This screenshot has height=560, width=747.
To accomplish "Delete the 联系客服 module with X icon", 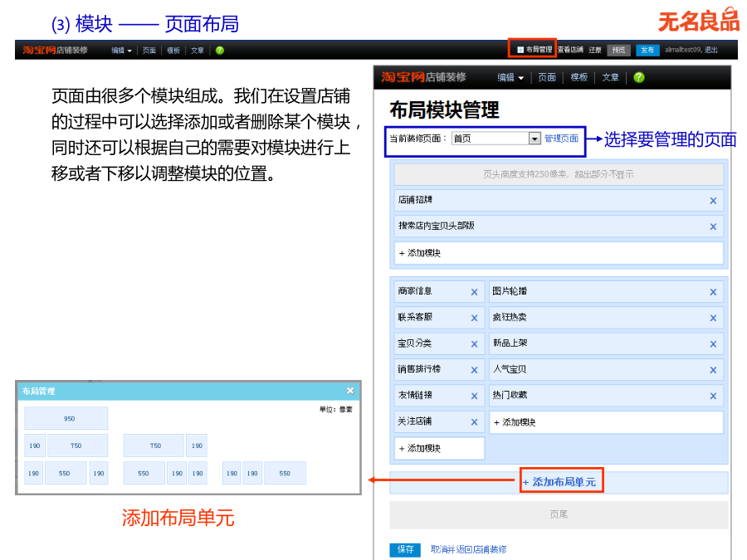I will tap(474, 318).
